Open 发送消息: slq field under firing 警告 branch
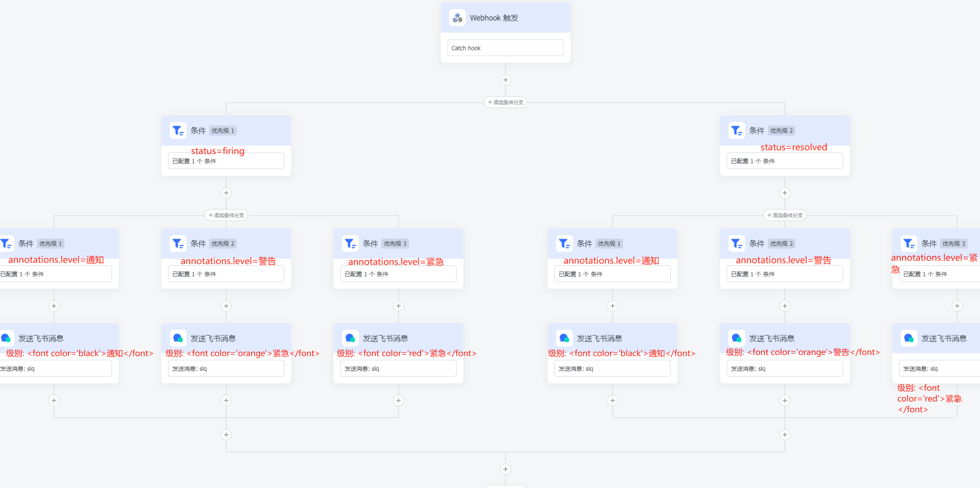Image resolution: width=980 pixels, height=488 pixels. (226, 369)
